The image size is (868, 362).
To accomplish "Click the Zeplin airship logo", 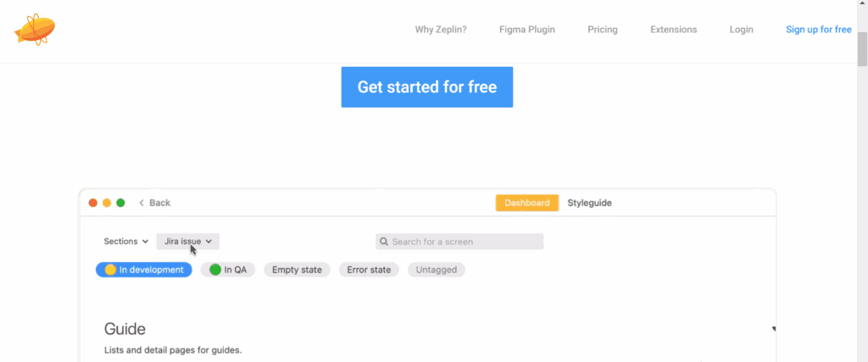I will [35, 30].
